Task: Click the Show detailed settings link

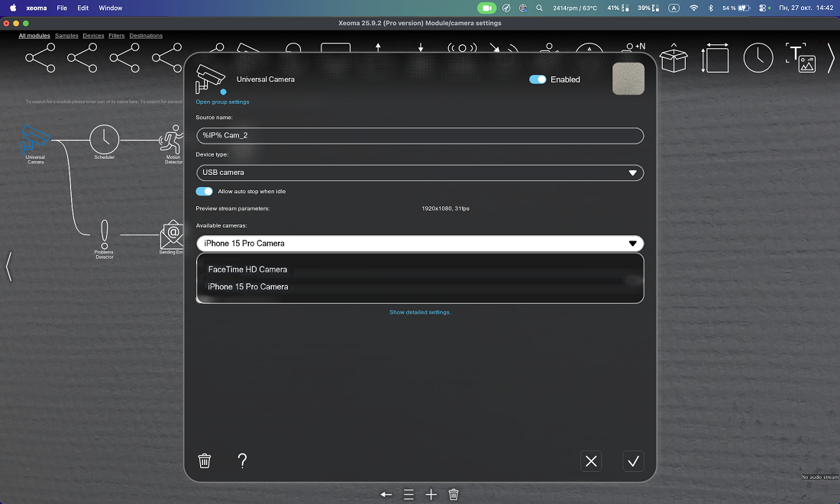Action: (420, 312)
